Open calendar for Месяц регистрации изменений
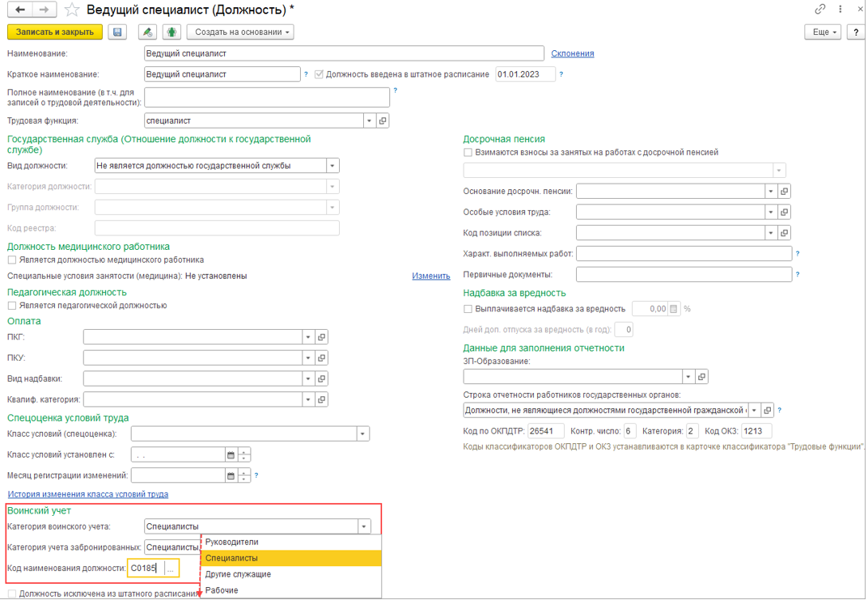Viewport: 868px width, 600px height. (x=231, y=475)
